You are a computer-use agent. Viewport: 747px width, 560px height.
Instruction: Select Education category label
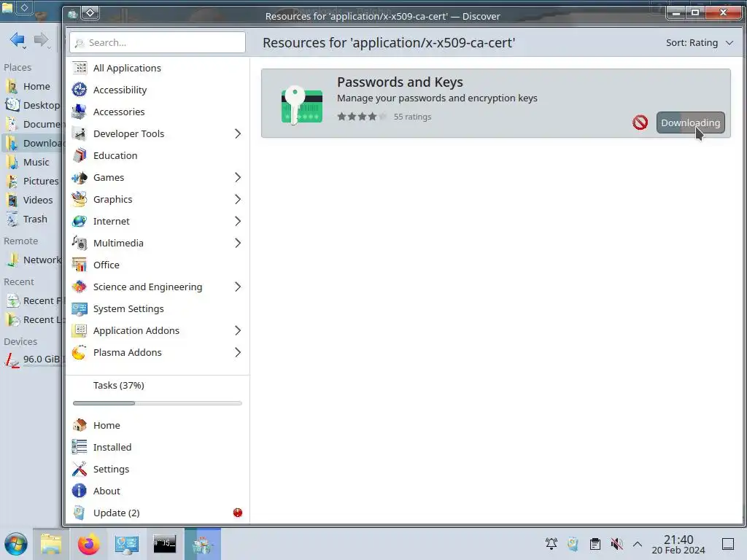point(115,156)
